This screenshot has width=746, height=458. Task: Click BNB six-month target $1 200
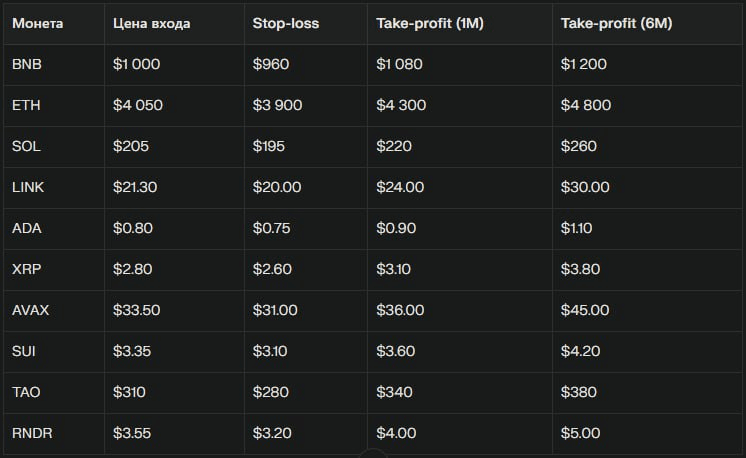pyautogui.click(x=583, y=64)
